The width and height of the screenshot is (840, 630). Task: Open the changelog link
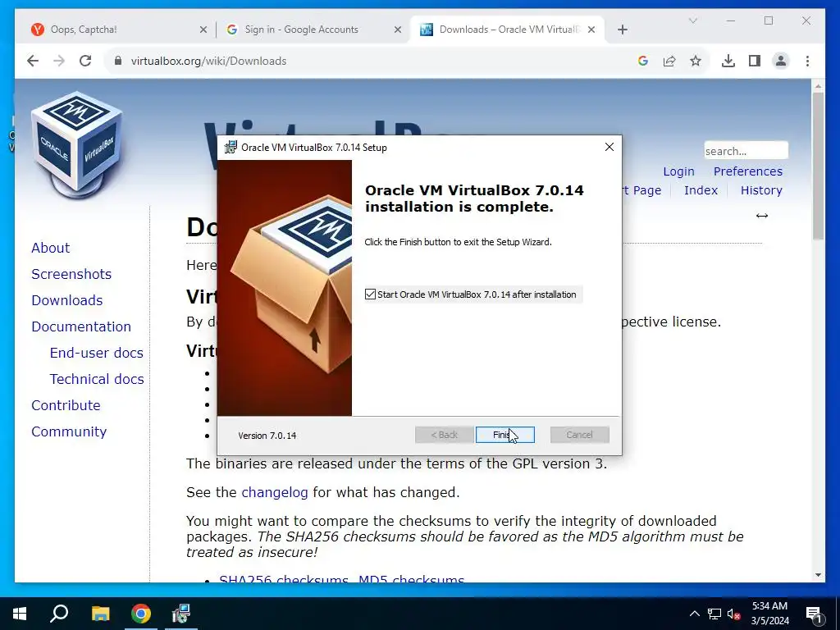274,492
